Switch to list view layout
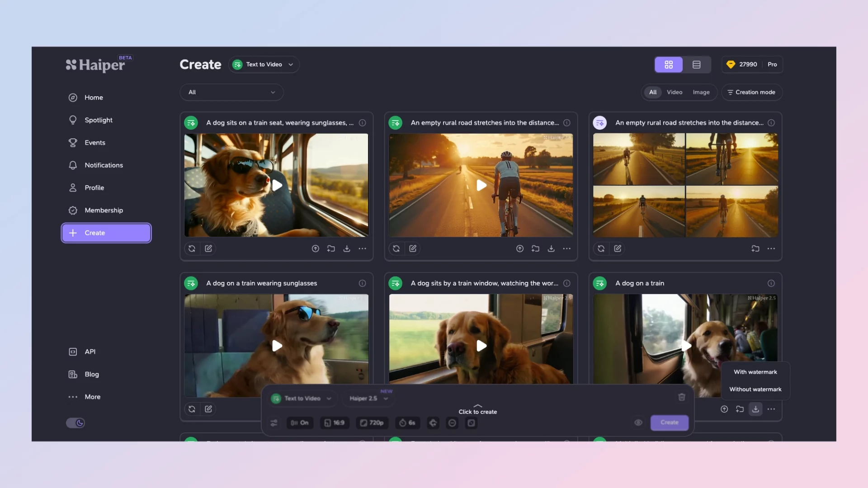 tap(696, 65)
